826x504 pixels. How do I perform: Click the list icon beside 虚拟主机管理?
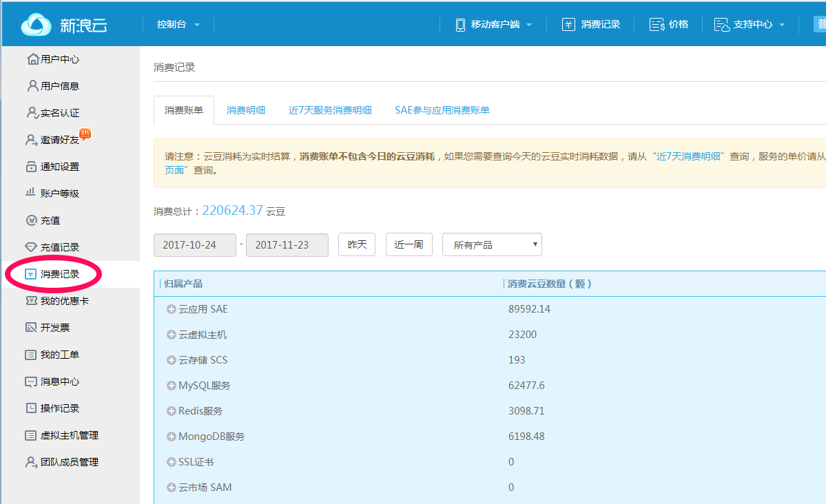30,435
